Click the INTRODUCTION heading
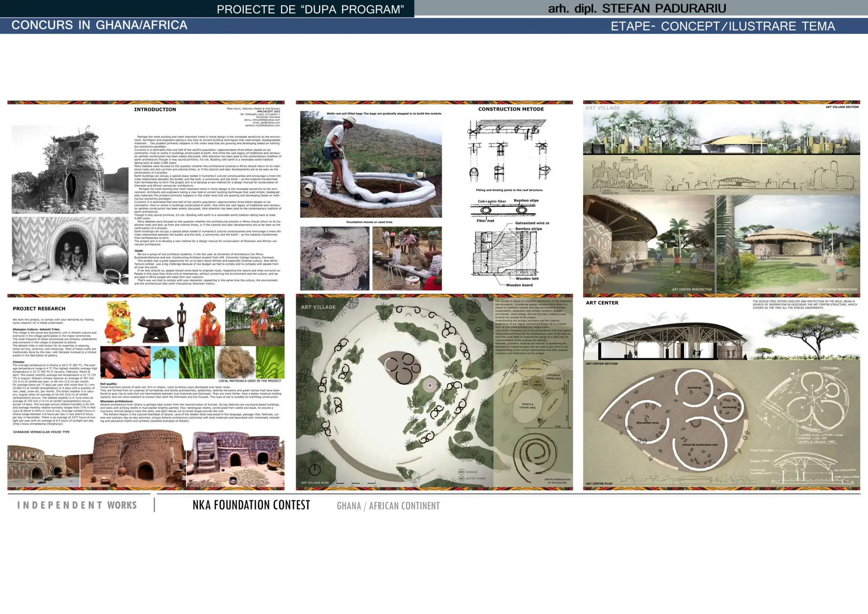Viewport: 868px width, 614px height. (x=155, y=109)
